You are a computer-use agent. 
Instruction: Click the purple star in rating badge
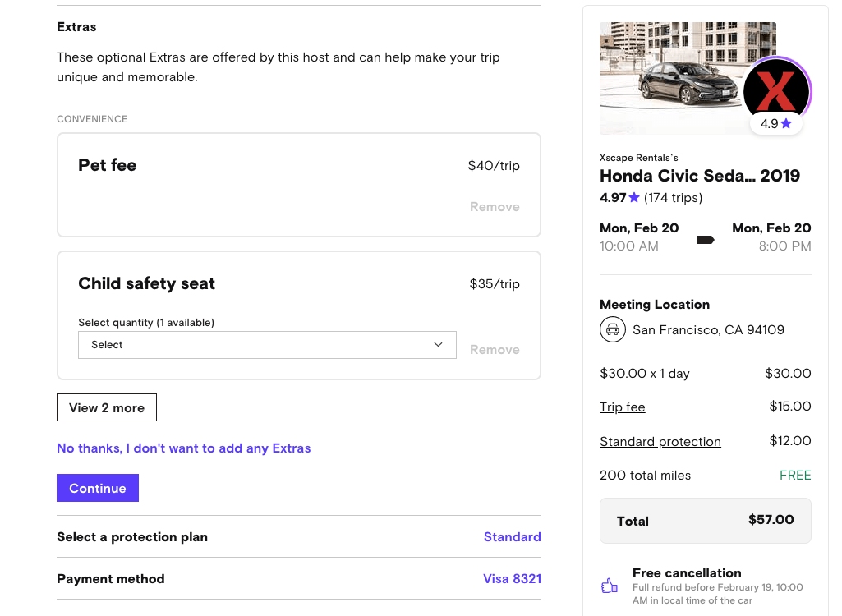pyautogui.click(x=786, y=124)
